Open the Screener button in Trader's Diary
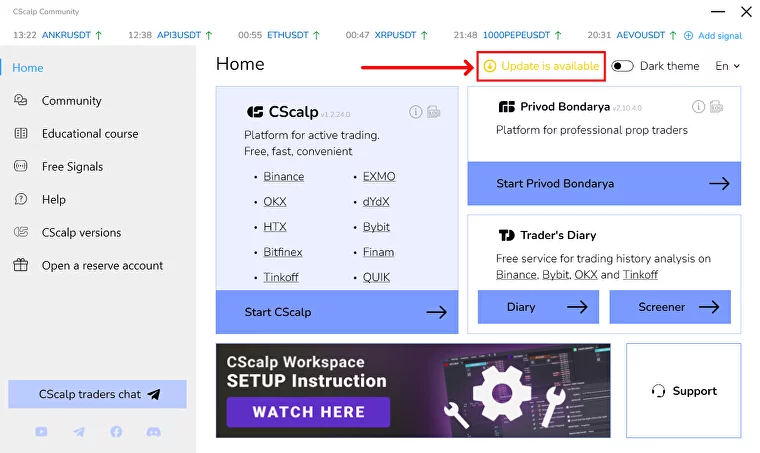The height and width of the screenshot is (453, 760). 670,307
